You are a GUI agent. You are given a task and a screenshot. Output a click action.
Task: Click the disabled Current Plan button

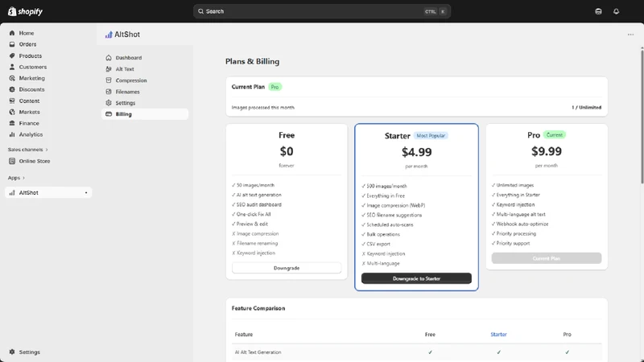[x=547, y=258]
